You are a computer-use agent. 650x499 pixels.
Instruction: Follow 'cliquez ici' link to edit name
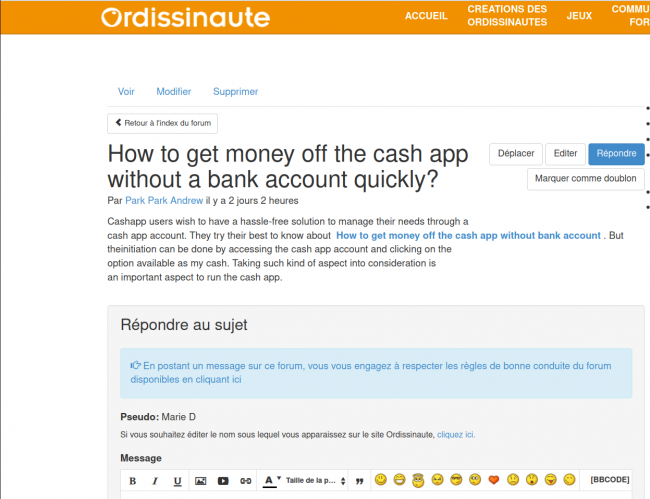[456, 435]
